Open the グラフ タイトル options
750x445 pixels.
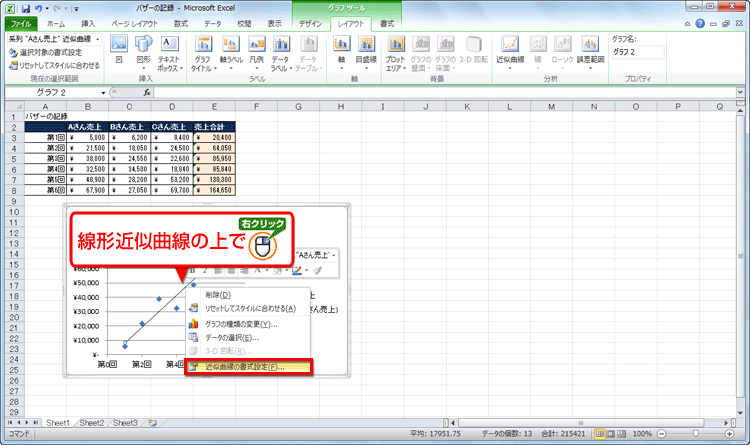coord(204,54)
